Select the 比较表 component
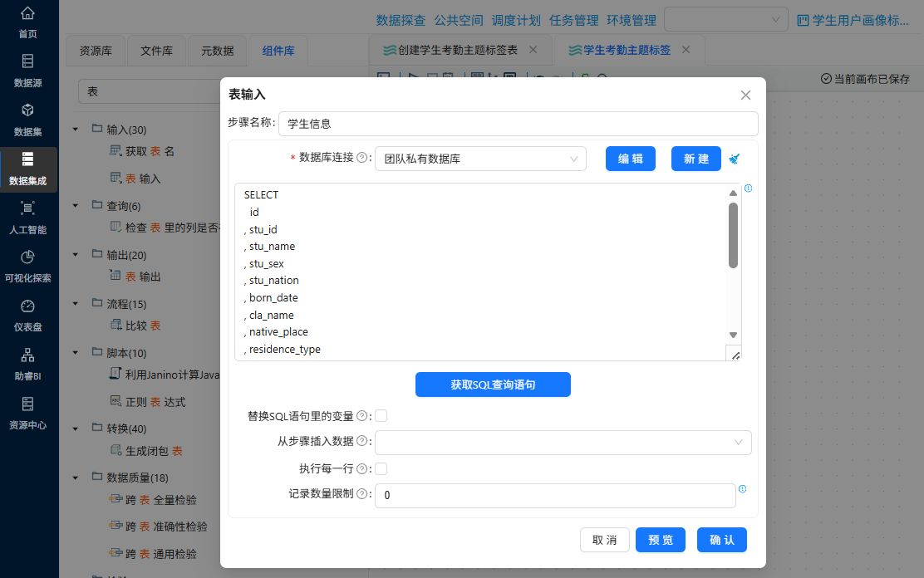Viewport: 924px width, 578px height. [135, 325]
